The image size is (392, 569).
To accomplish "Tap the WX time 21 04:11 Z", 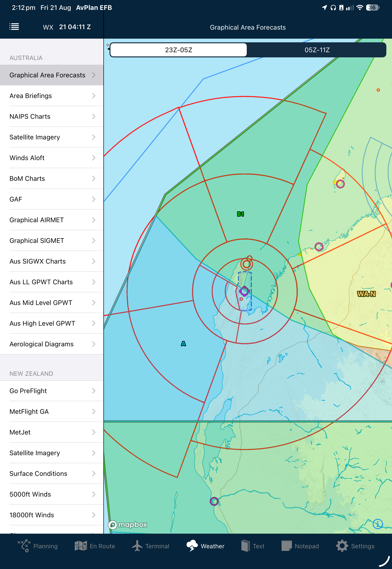I will (x=75, y=27).
